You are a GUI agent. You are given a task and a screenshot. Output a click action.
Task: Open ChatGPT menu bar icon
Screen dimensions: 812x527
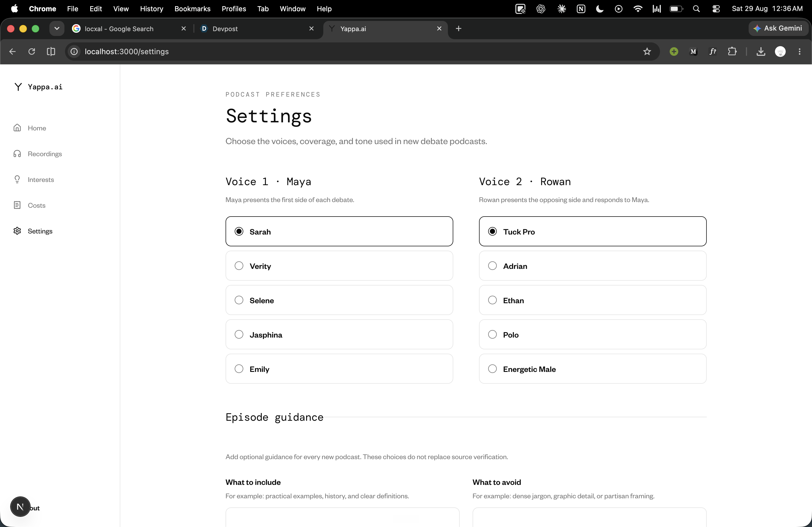pos(541,9)
